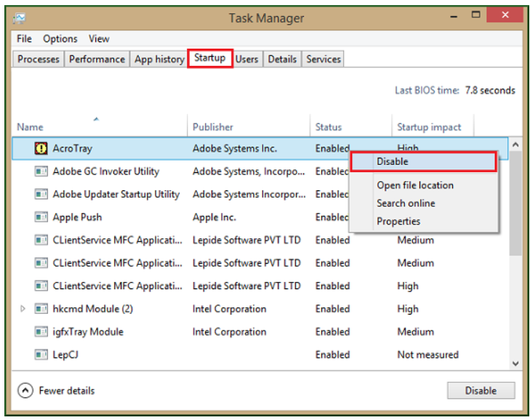Click the Apple Push row icon

[x=41, y=217]
